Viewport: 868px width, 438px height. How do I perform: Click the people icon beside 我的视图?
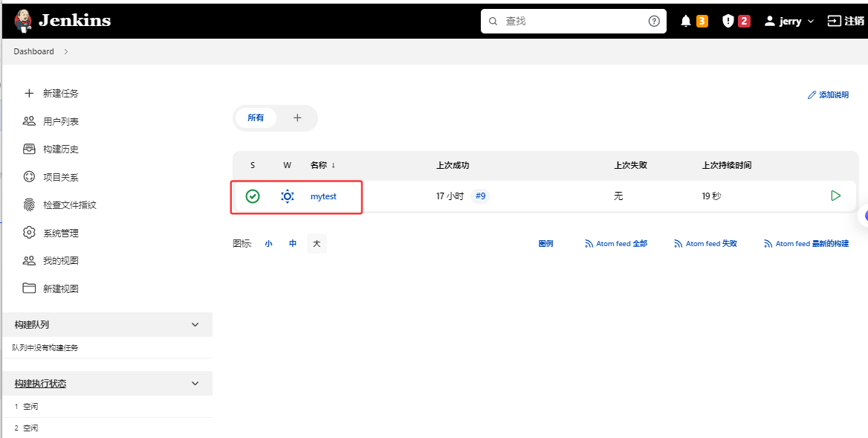pyautogui.click(x=29, y=260)
